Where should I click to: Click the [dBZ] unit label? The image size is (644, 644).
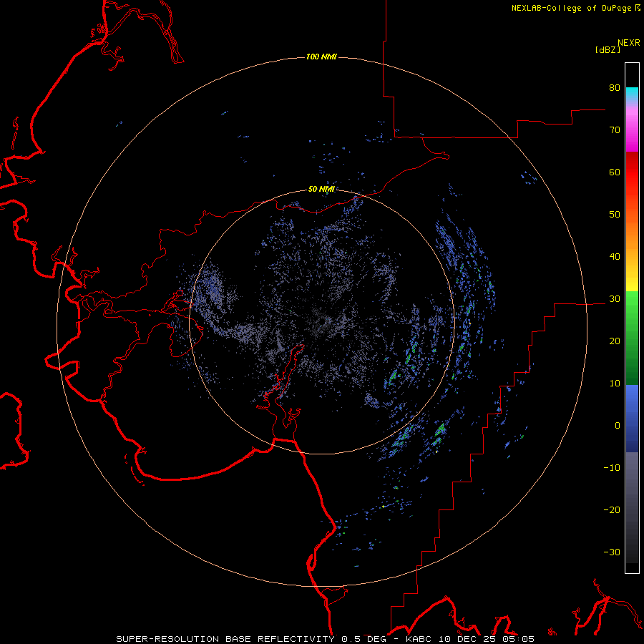(x=608, y=49)
